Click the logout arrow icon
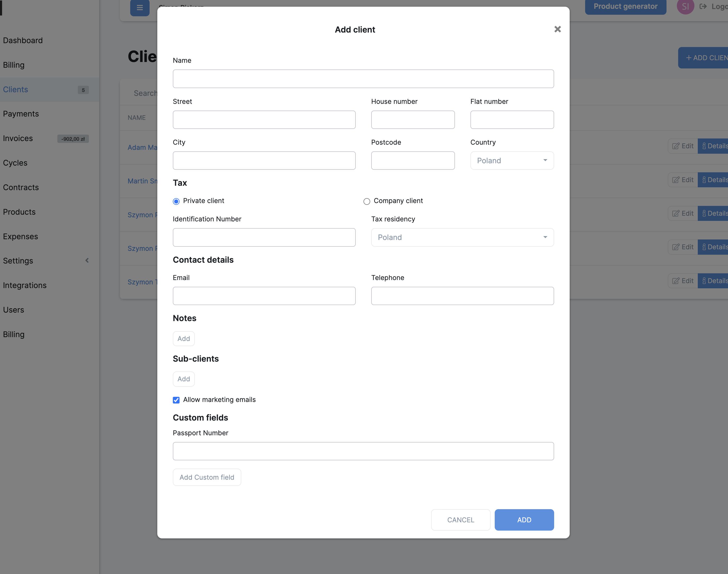The height and width of the screenshot is (574, 728). 703,6
